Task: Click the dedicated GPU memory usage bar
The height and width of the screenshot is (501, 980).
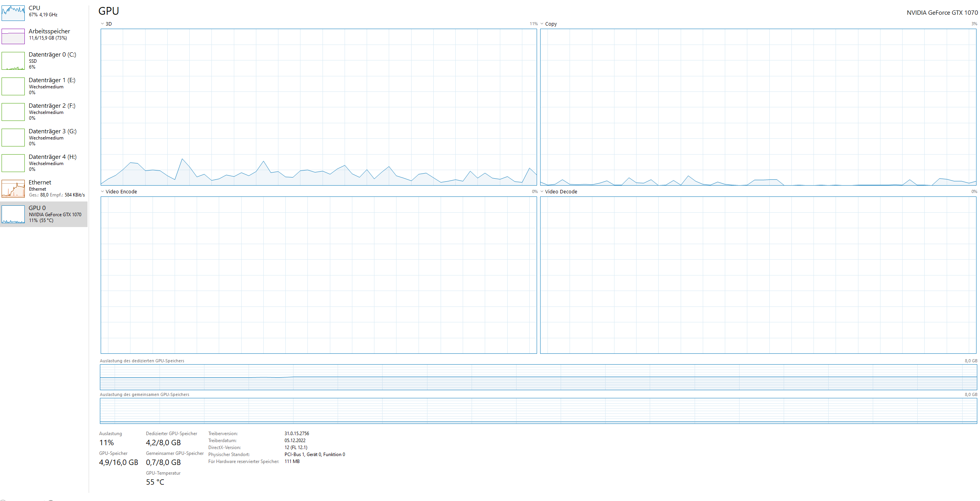Action: 538,377
